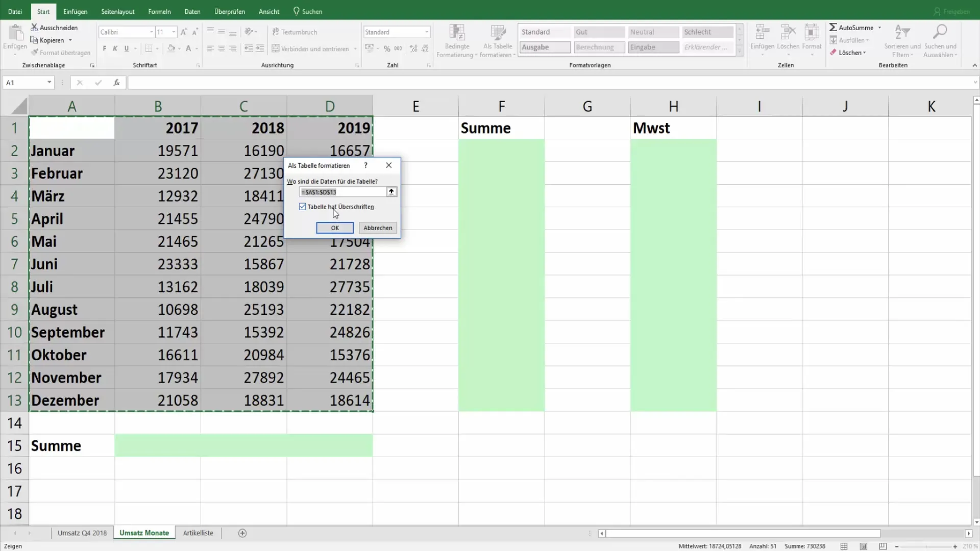Toggle underline U formatting

click(x=127, y=48)
